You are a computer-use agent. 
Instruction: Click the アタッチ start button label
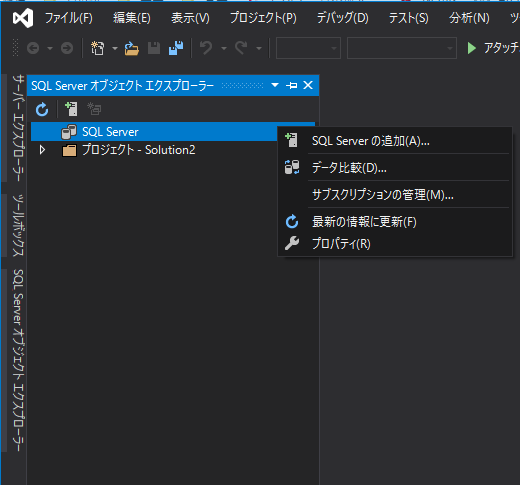502,48
